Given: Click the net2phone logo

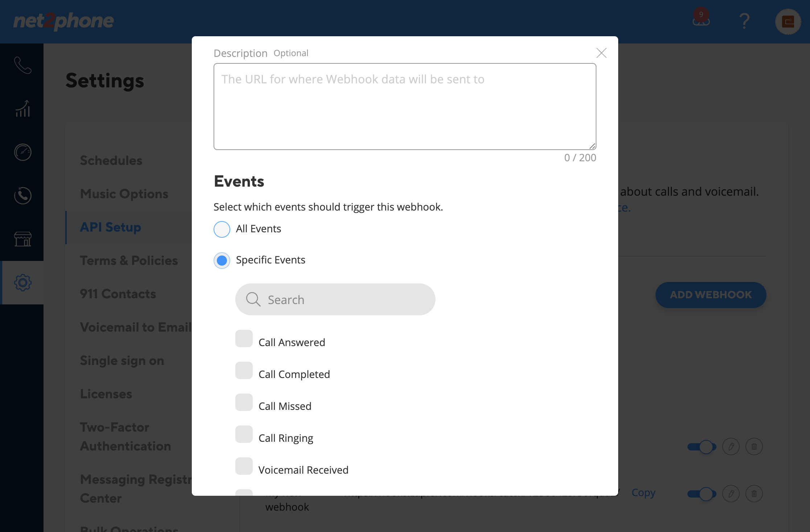Looking at the screenshot, I should point(63,21).
